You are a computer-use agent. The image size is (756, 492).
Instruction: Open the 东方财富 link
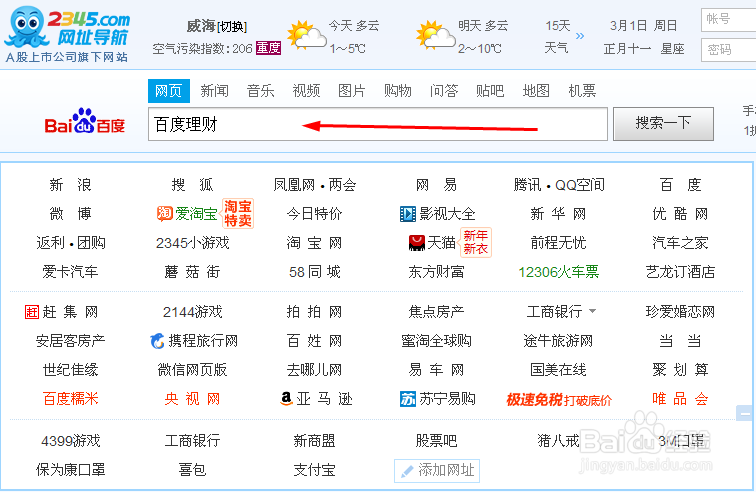coord(436,272)
